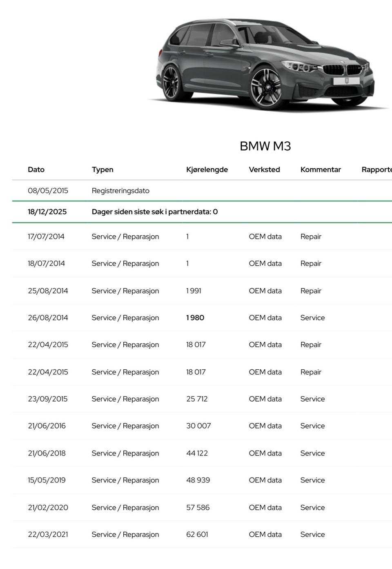Select the date 26/08/2014
The width and height of the screenshot is (392, 569).
coord(48,318)
